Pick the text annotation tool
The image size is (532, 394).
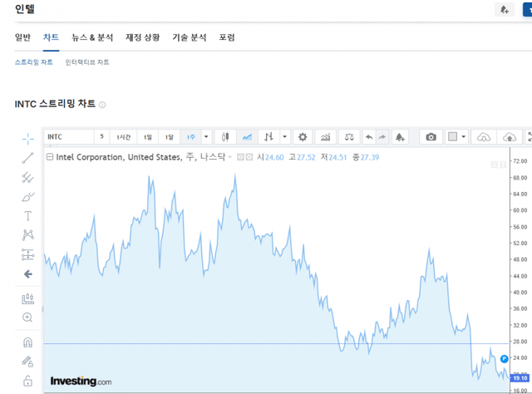(x=27, y=215)
